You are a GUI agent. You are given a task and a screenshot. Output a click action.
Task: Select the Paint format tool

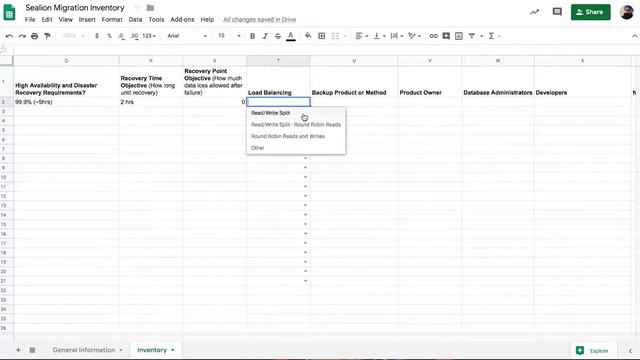coord(47,36)
